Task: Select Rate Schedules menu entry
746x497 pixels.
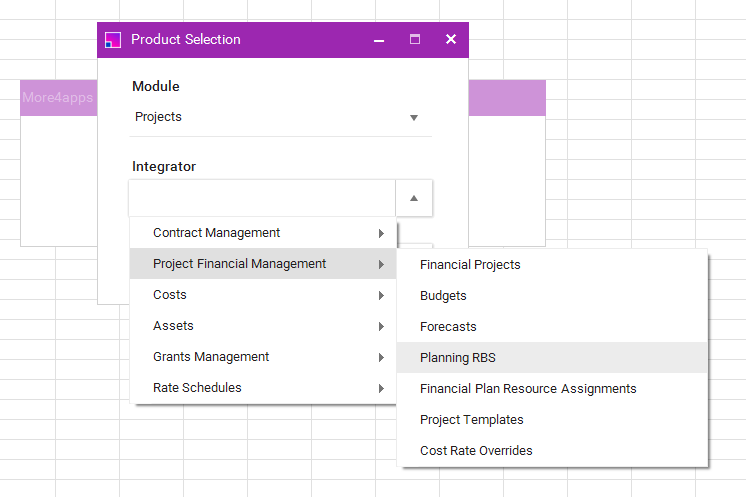Action: (263, 388)
